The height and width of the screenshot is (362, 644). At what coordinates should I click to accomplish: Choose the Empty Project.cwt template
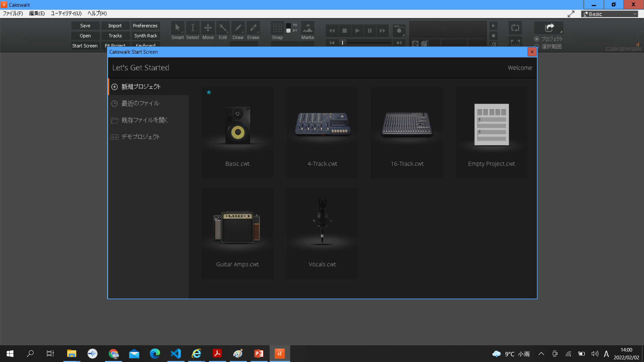tap(491, 133)
